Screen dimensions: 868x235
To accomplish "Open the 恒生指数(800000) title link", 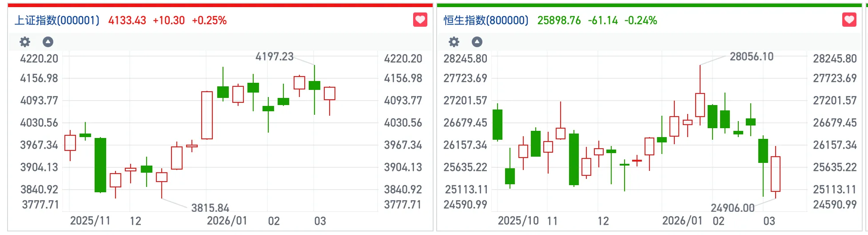I will [x=486, y=20].
